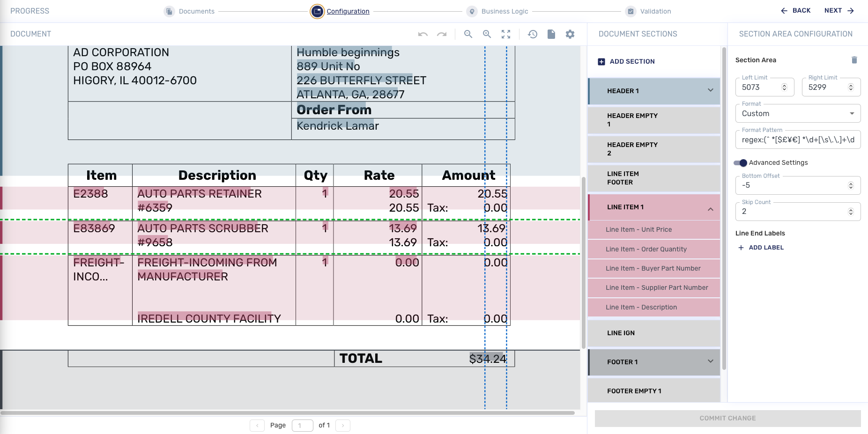Click the undo arrow icon

tap(423, 34)
